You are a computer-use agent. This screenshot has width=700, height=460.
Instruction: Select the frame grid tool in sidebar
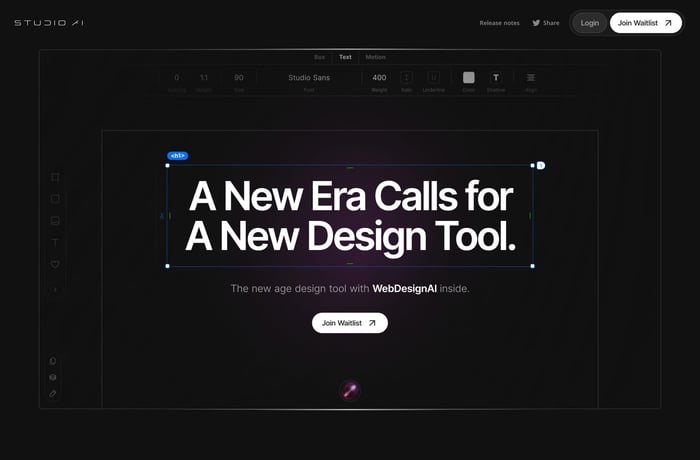pyautogui.click(x=55, y=177)
